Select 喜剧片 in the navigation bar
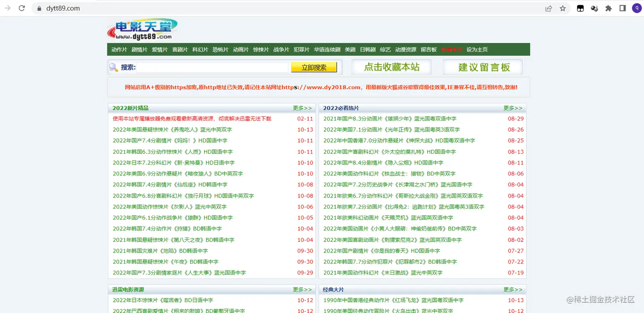This screenshot has height=313, width=644. (180, 49)
